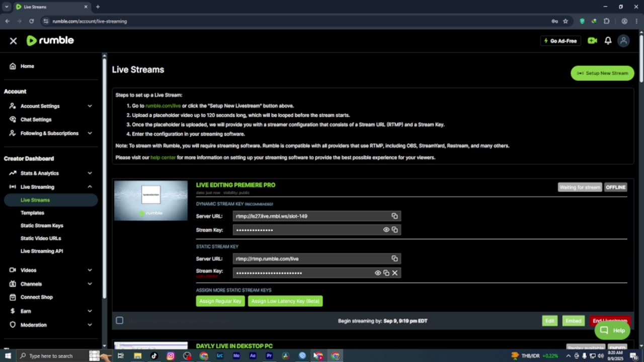
Task: Click the LIVE EDITING PREMIERE PRO thumbnail
Action: 151,201
